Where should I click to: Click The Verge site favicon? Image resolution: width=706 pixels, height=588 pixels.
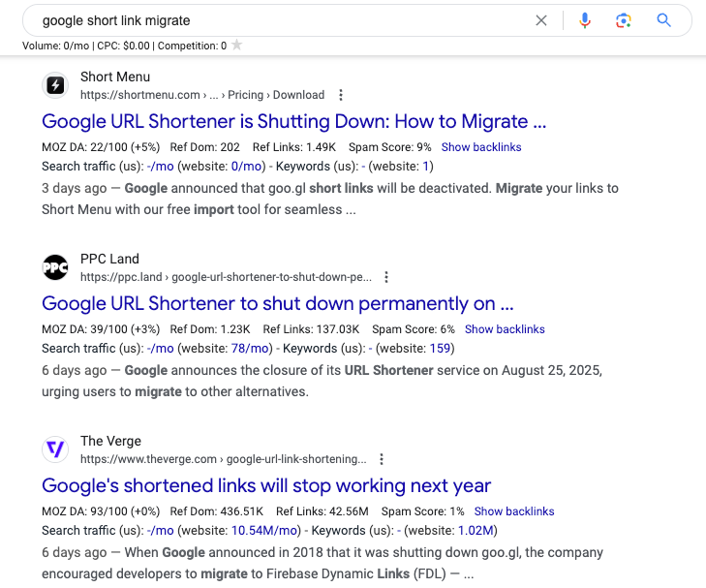coord(55,449)
